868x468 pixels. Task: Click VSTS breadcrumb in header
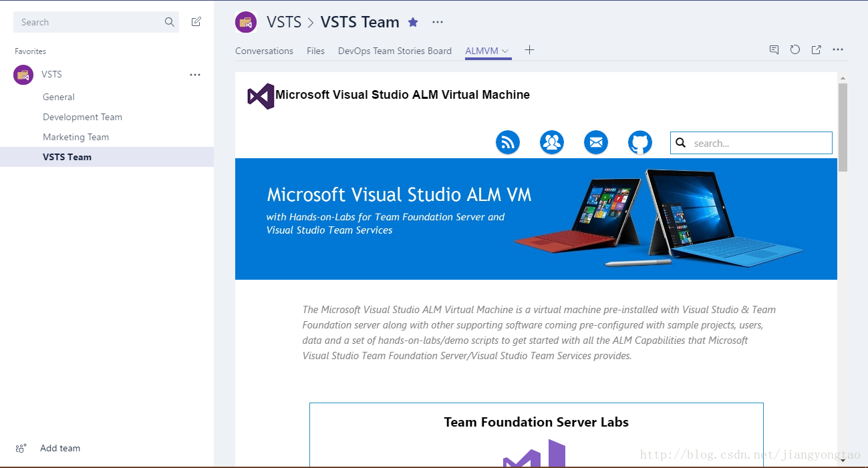[x=284, y=22]
